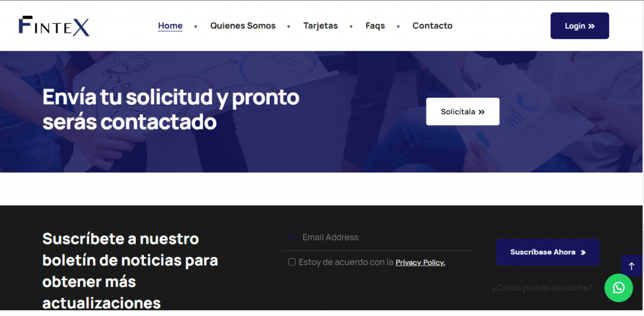The image size is (644, 316).
Task: Click the double-chevron icon on Login
Action: click(x=591, y=26)
